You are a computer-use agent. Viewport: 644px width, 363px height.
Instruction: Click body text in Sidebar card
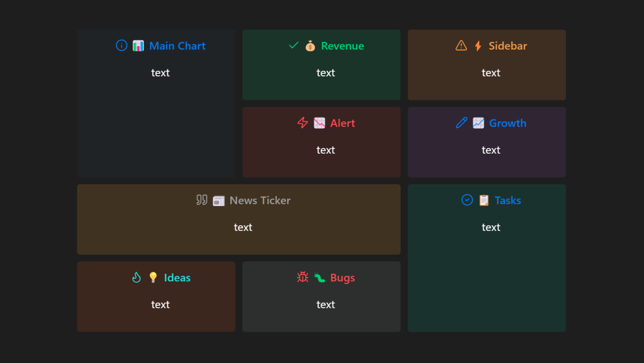tap(491, 73)
